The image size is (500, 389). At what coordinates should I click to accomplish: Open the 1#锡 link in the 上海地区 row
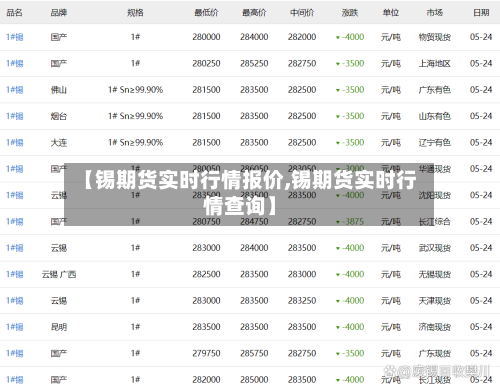15,63
